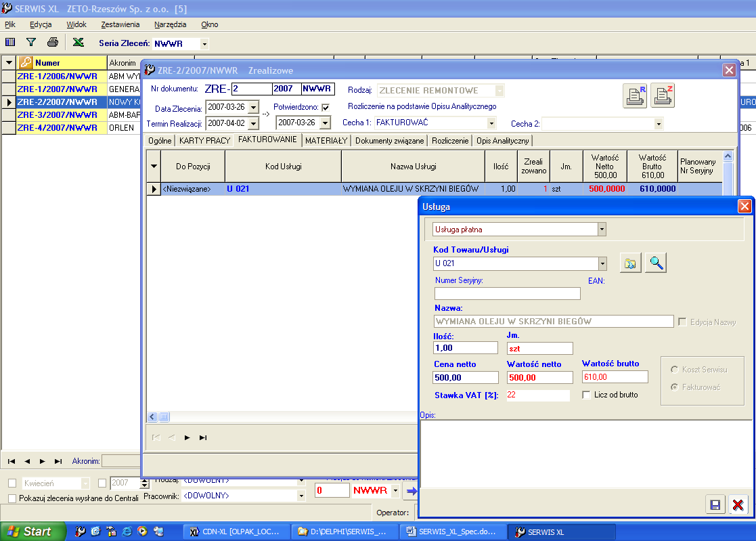Click the media player quick launch icon

pyautogui.click(x=142, y=532)
